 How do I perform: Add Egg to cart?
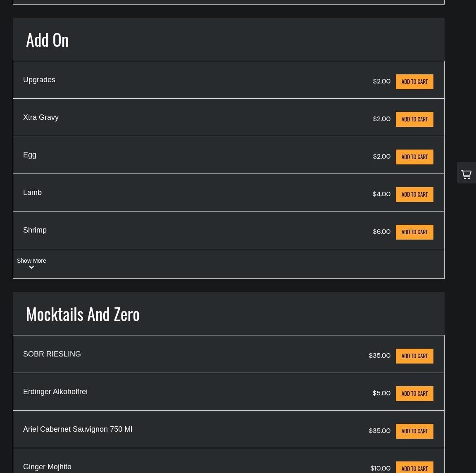(x=414, y=157)
